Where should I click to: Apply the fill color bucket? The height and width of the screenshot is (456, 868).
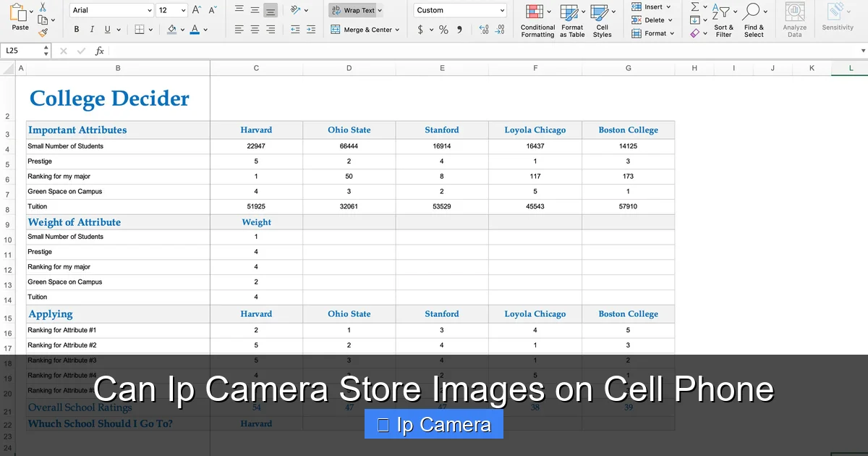click(171, 30)
